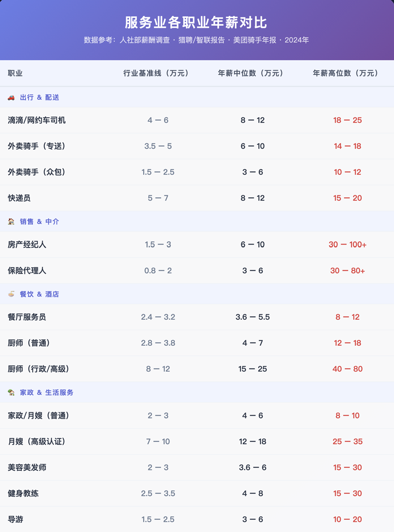Click the house icon beside 销售 & 中介
This screenshot has height=532, width=394.
pyautogui.click(x=11, y=221)
